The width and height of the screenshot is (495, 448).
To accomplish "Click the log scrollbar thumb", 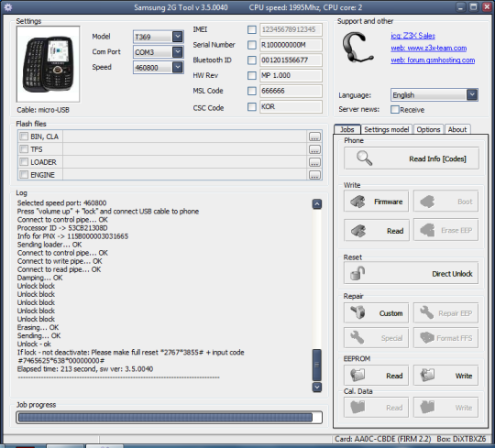I will tap(317, 365).
